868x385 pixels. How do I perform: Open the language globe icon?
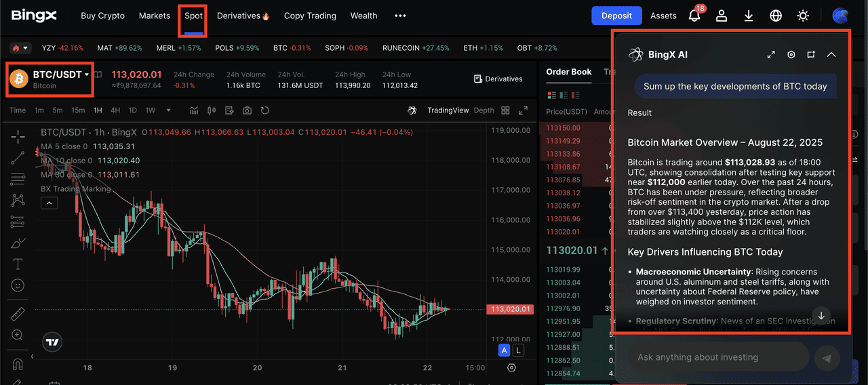[776, 16]
